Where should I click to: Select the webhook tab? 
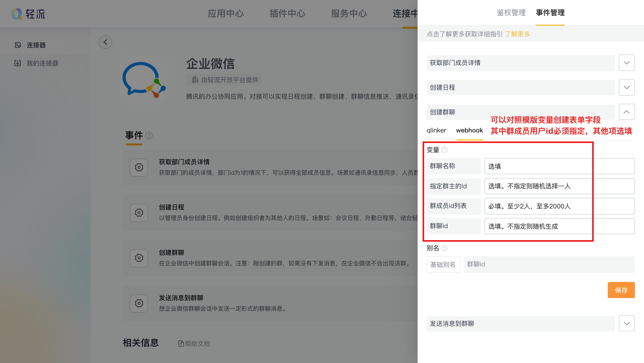[x=469, y=130]
